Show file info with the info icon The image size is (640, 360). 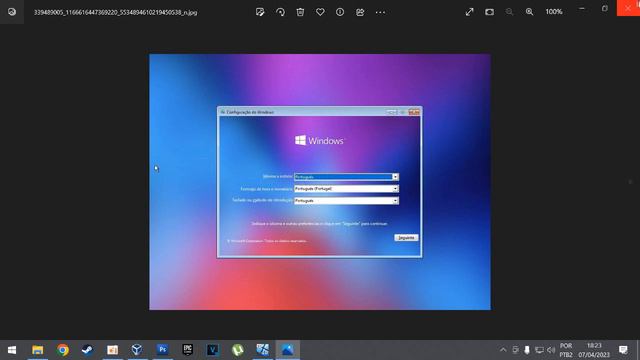(x=340, y=12)
